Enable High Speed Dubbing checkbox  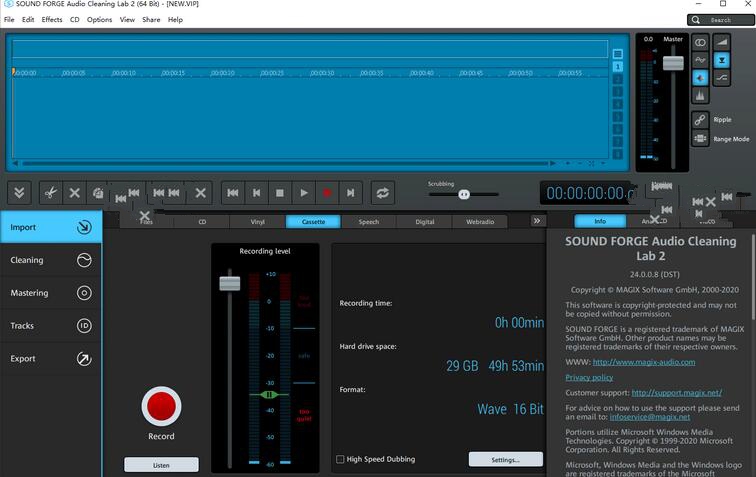340,459
